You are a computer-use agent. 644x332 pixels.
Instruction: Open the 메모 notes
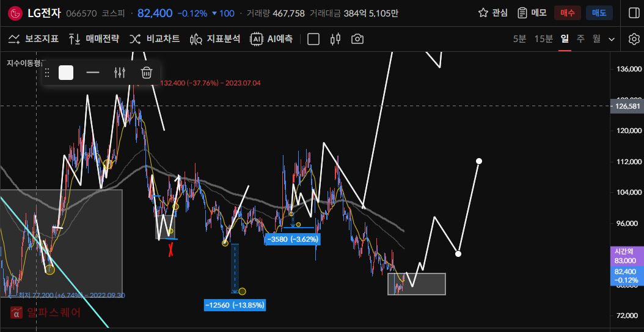click(532, 13)
